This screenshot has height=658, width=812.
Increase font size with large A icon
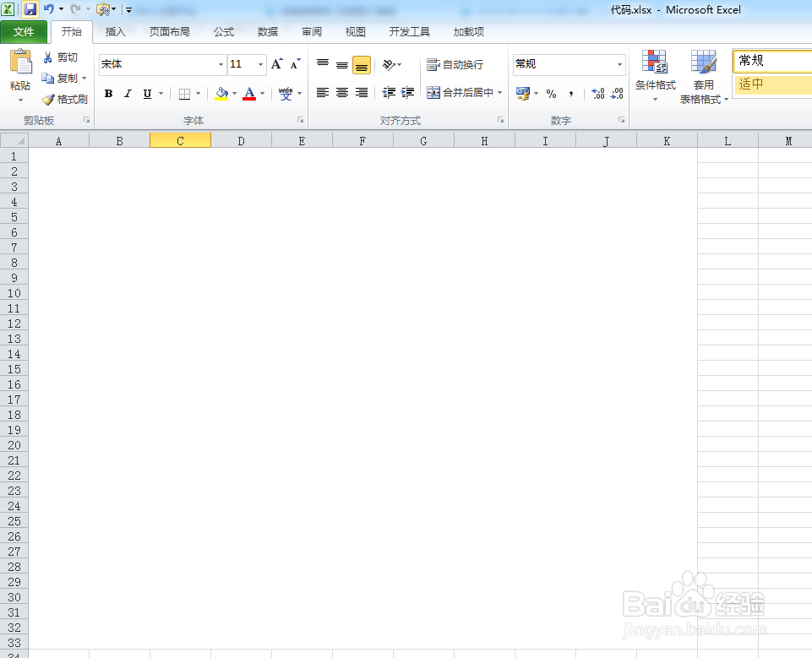point(277,63)
